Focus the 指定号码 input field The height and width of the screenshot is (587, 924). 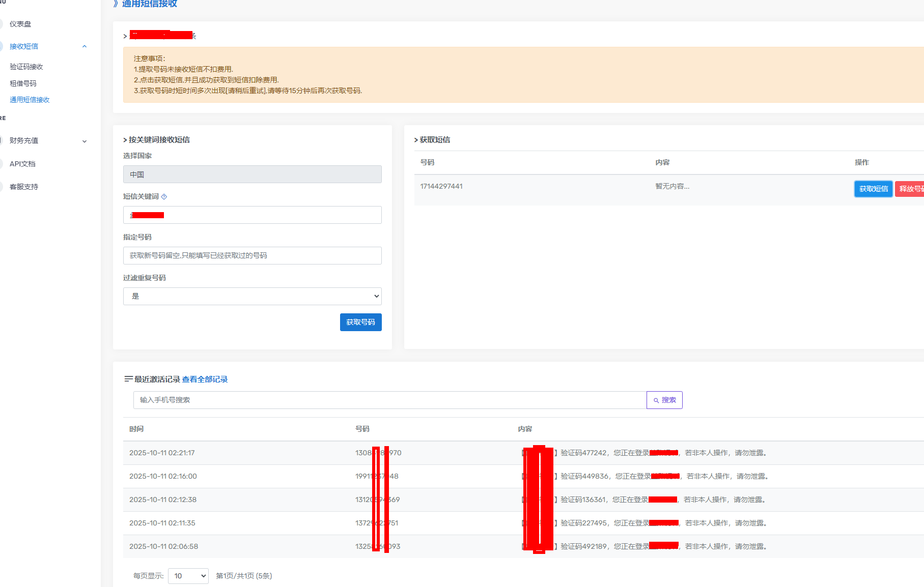point(252,256)
